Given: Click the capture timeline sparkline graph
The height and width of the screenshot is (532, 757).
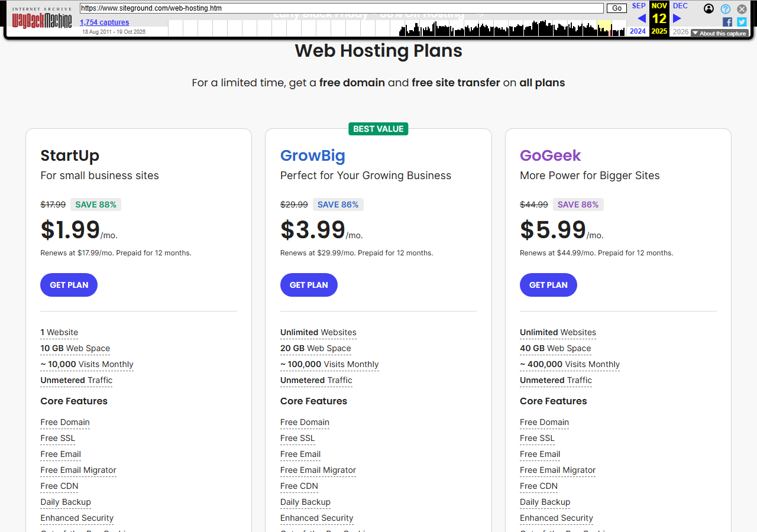Looking at the screenshot, I should (397, 28).
